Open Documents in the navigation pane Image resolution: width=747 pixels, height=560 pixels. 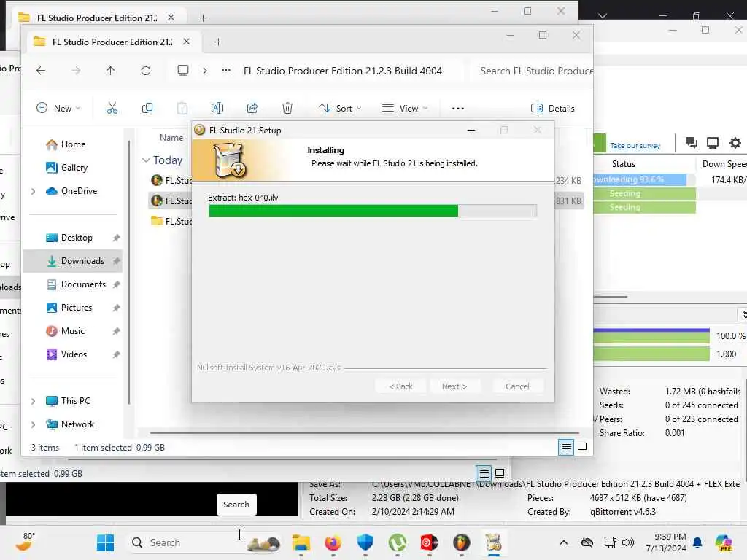[x=83, y=284]
